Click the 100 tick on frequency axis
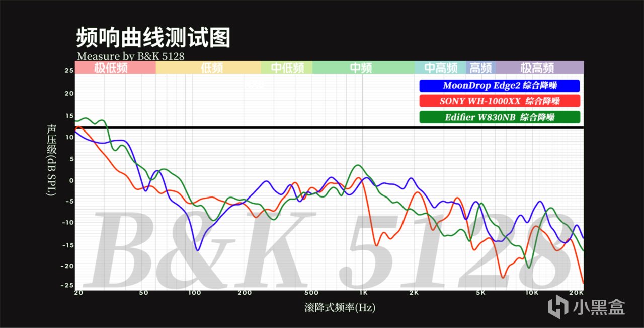Screen dimensions: 644x328 [194, 293]
